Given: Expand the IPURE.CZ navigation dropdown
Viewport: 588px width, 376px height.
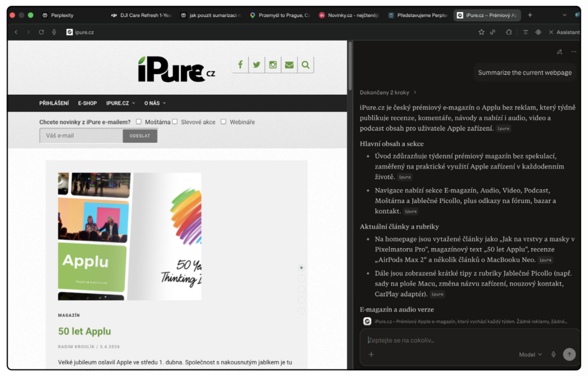Looking at the screenshot, I should 121,103.
